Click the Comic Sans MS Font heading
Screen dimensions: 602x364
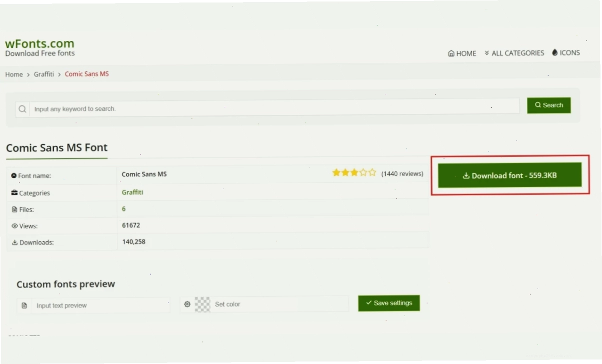56,148
